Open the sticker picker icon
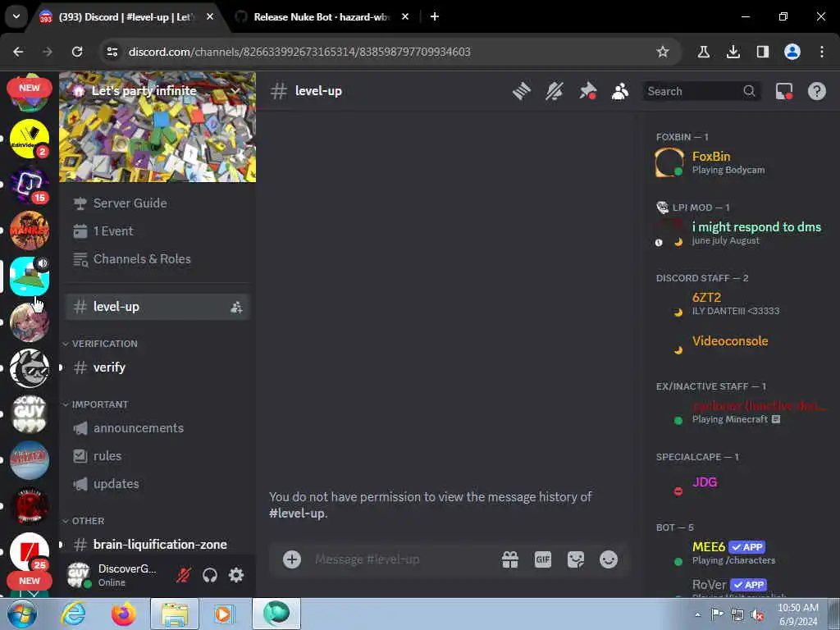Image resolution: width=840 pixels, height=630 pixels. point(575,559)
